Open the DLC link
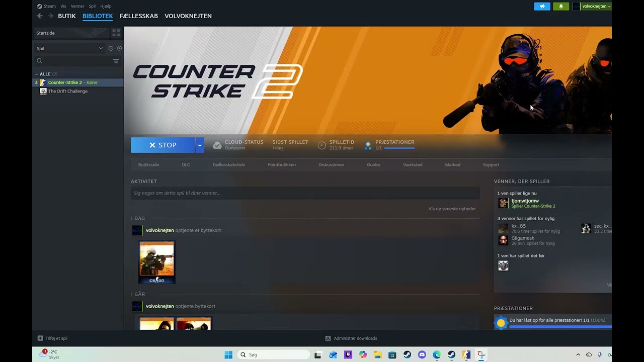This screenshot has width=644, height=362. coord(186,165)
